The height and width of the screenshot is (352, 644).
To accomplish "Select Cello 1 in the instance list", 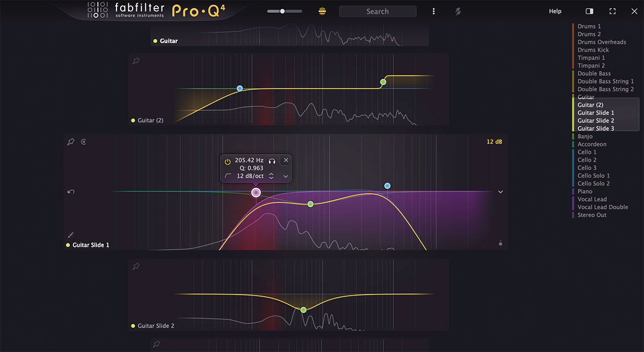I will (587, 152).
